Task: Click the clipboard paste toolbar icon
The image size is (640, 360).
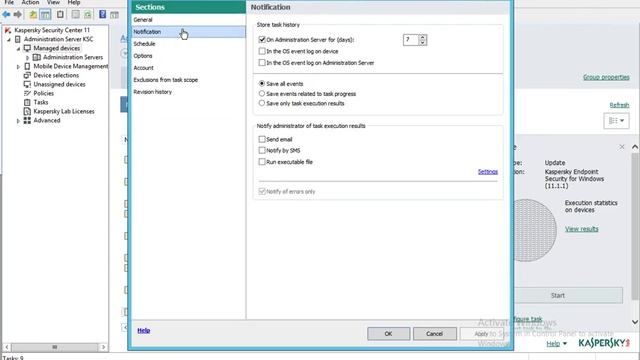Action: [60, 15]
